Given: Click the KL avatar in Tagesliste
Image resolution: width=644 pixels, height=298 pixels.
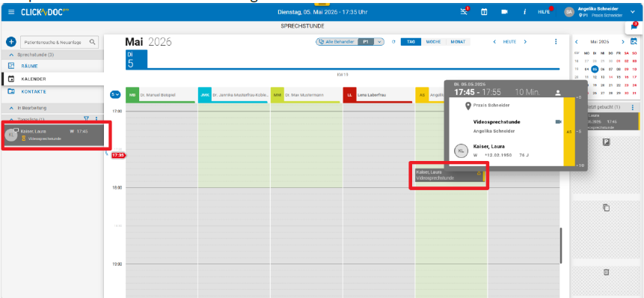Looking at the screenshot, I should click(x=11, y=135).
